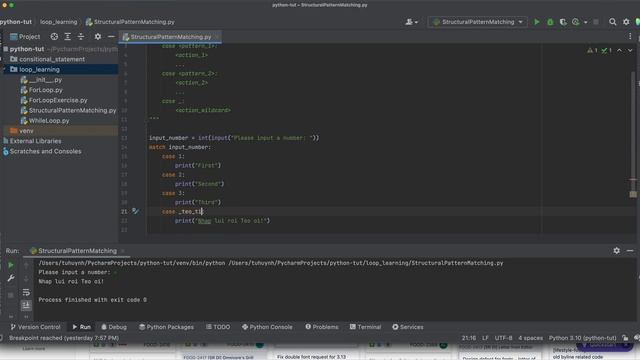Open the user account dropdown in toolbar
Screen dimensions: 640x360
tap(411, 22)
